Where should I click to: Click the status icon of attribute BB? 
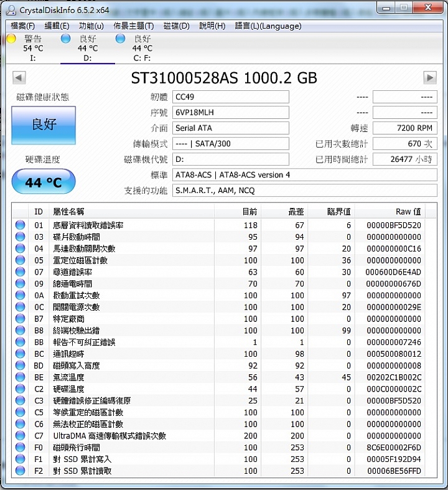coord(21,342)
